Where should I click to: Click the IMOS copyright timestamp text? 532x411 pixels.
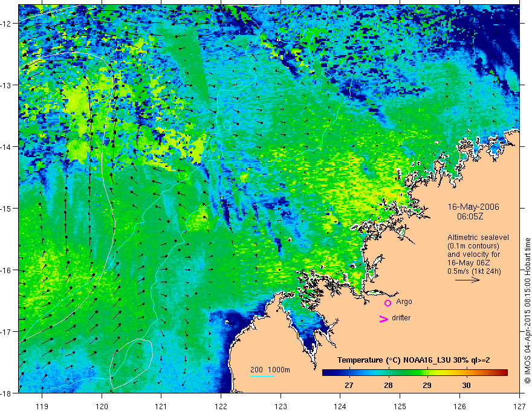527,311
